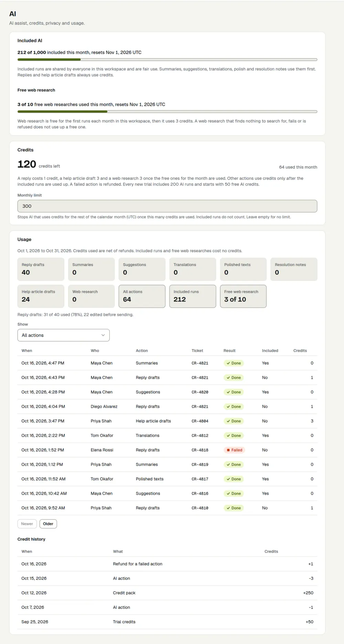Click ticket CR-4819 in the usage table
The image size is (344, 644).
(200, 464)
